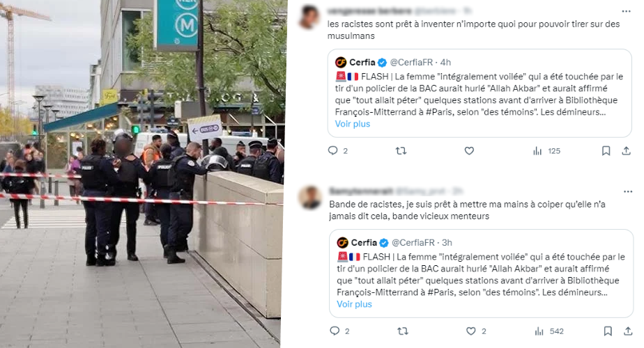The image size is (644, 348).
Task: Like the first tweet with heart icon
Action: coord(469,151)
